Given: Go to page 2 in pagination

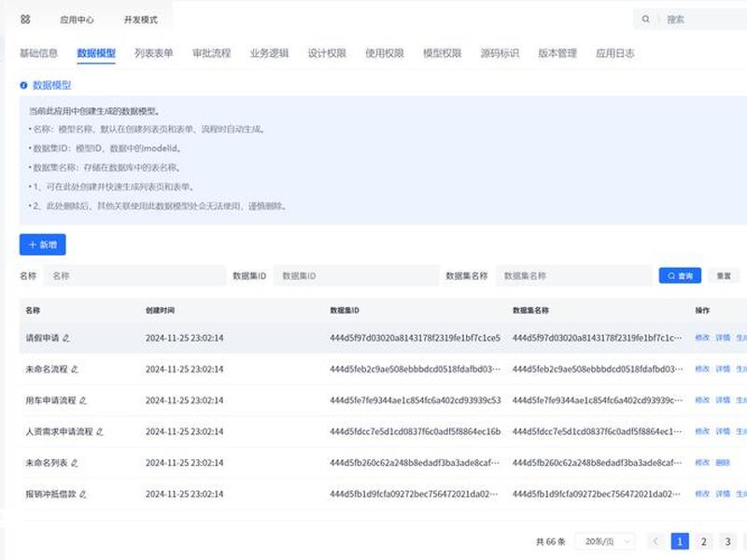Looking at the screenshot, I should pos(704,541).
